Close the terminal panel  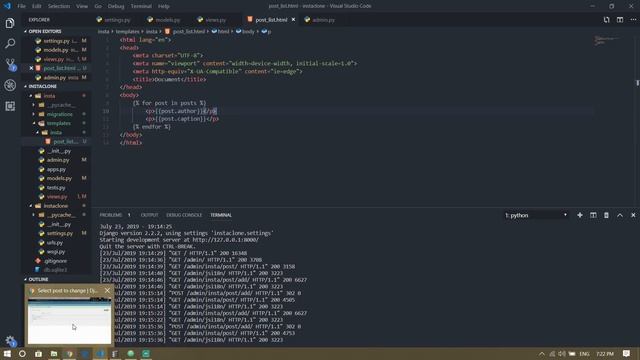(x=633, y=215)
